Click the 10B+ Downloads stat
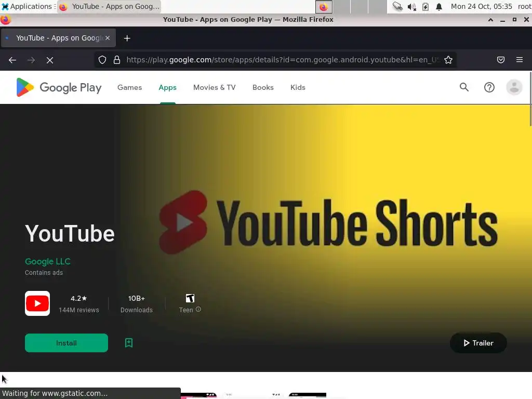Viewport: 532px width, 399px height. [137, 303]
